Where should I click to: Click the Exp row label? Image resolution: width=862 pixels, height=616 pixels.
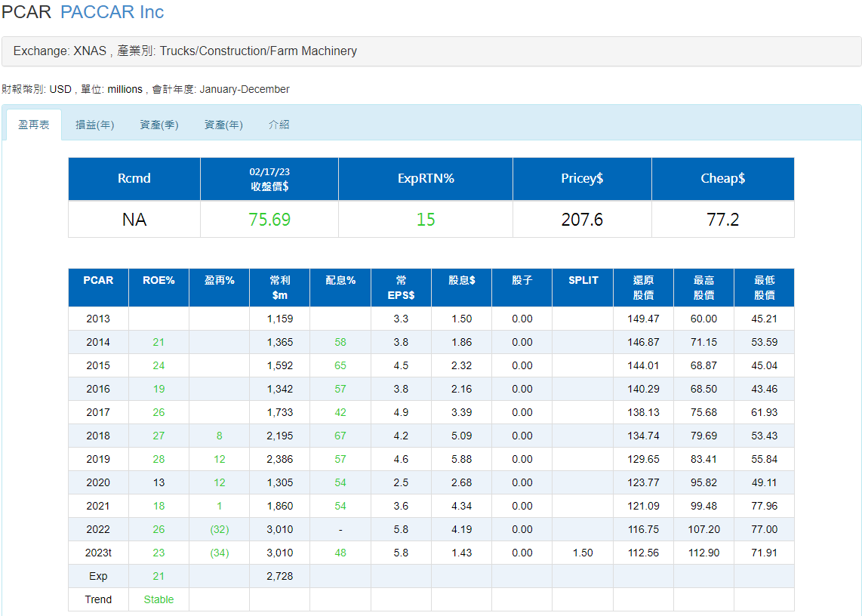98,576
